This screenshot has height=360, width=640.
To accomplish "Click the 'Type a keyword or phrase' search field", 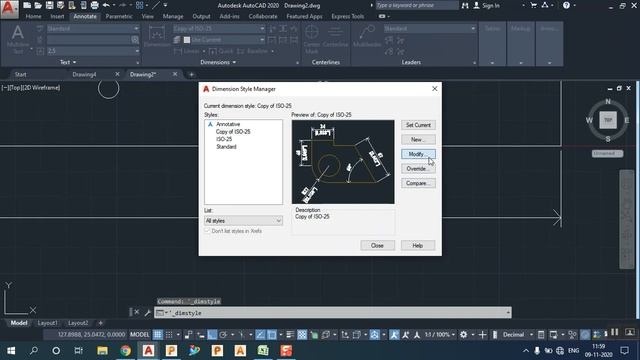I will tap(417, 5).
